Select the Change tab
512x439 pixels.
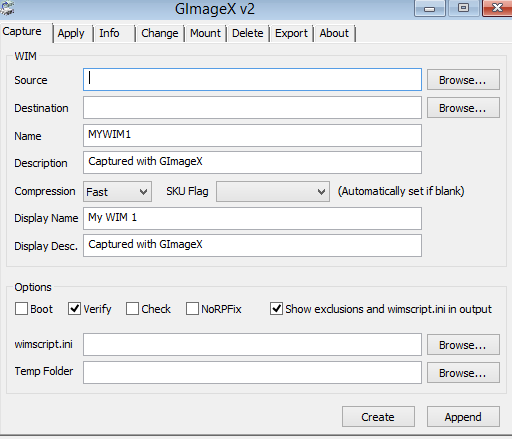[x=160, y=33]
